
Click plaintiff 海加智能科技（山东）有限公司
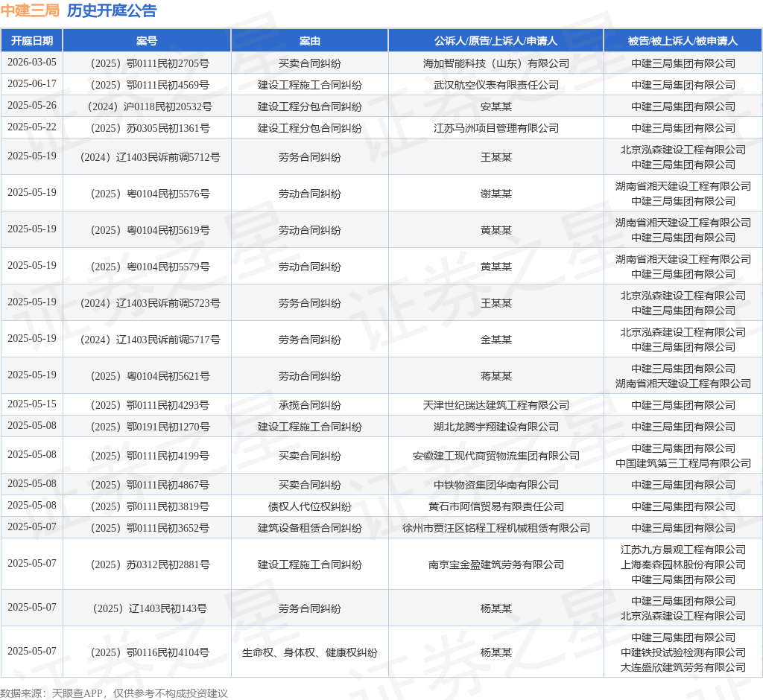496,63
